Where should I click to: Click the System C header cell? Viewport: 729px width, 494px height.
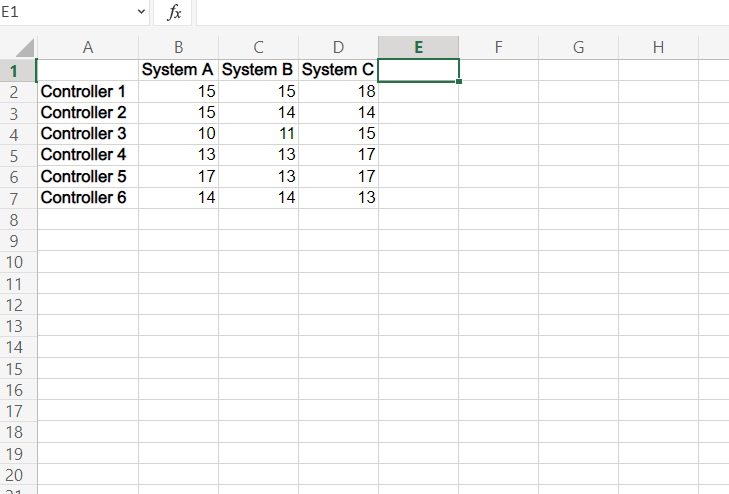pos(338,70)
